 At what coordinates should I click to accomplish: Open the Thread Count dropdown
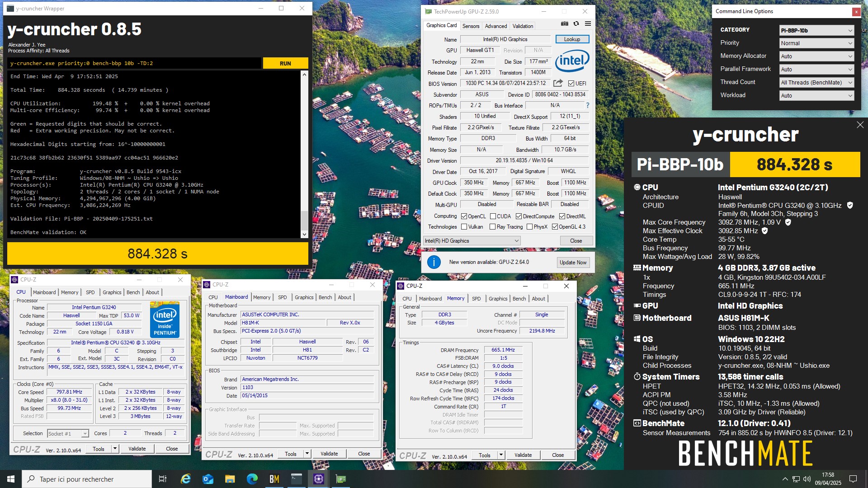click(816, 83)
